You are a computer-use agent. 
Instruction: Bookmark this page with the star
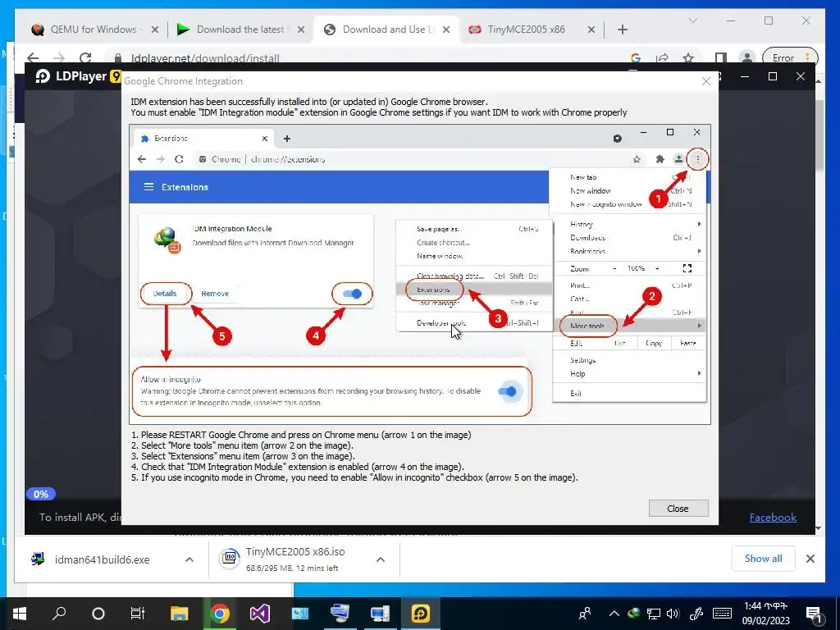click(x=688, y=57)
